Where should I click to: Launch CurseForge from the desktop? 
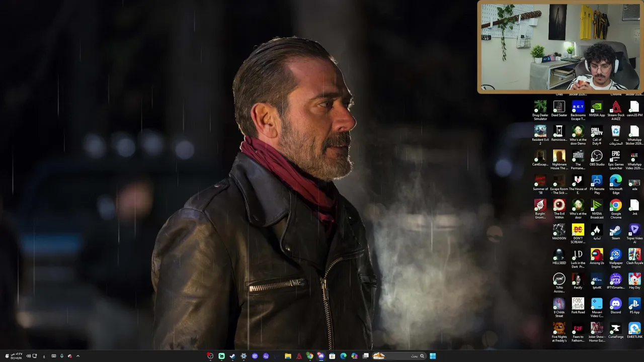tap(616, 330)
